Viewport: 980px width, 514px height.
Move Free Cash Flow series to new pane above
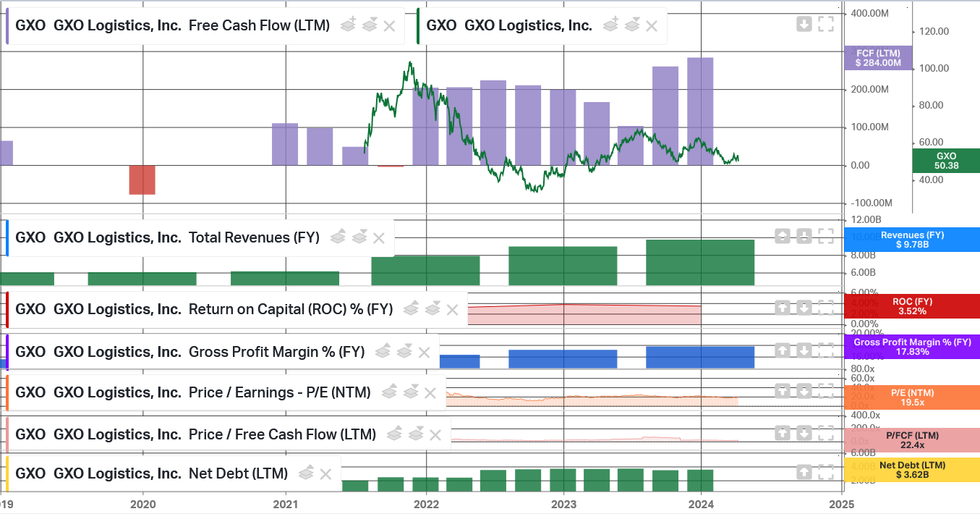tap(349, 25)
